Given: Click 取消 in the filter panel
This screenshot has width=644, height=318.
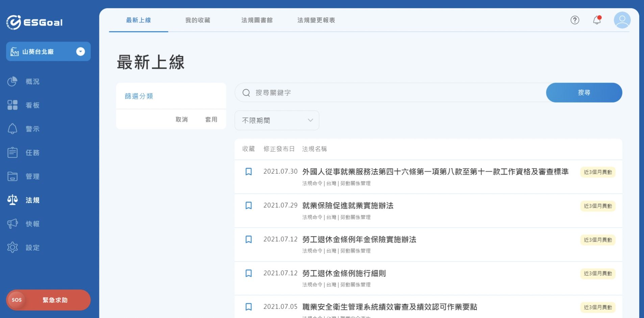Looking at the screenshot, I should coord(181,119).
